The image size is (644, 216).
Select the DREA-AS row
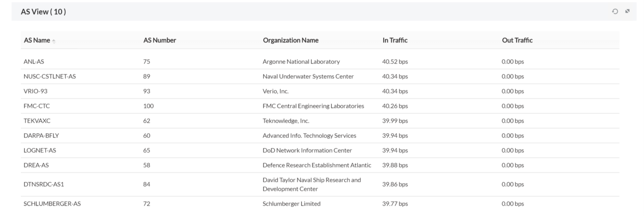(36, 165)
